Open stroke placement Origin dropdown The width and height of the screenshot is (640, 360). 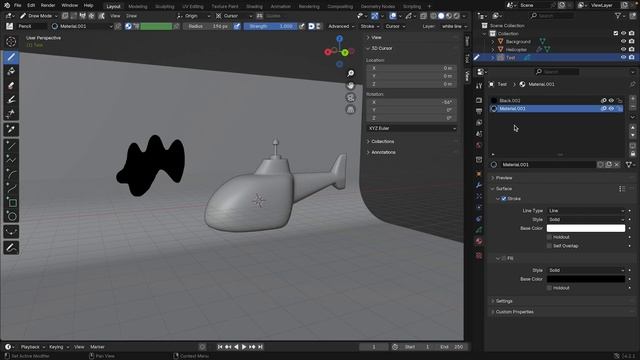[x=194, y=16]
